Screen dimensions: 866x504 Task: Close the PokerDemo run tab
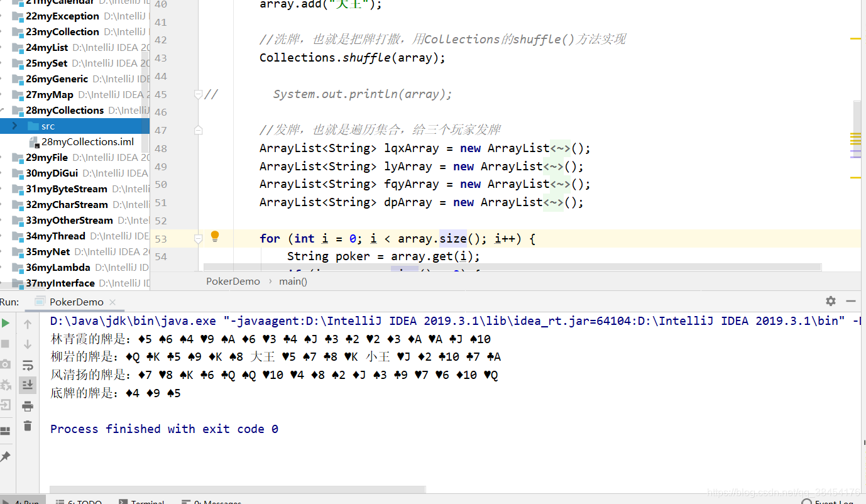[x=112, y=302]
